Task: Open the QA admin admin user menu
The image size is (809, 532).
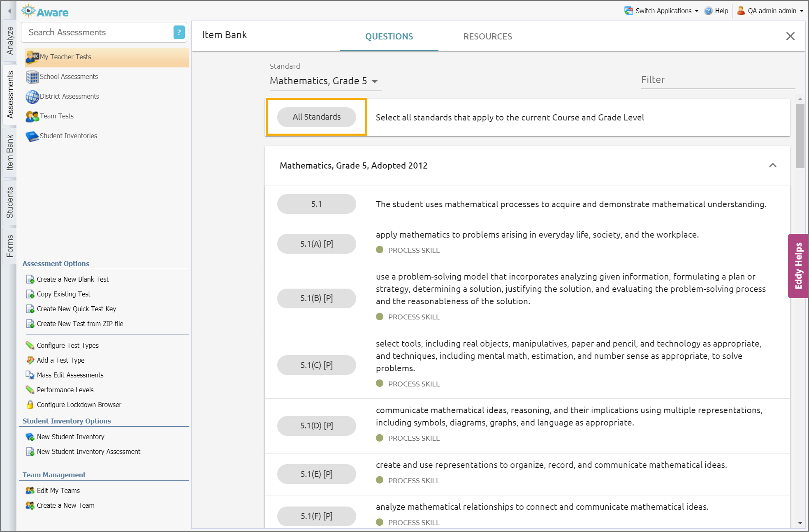Action: 770,11
